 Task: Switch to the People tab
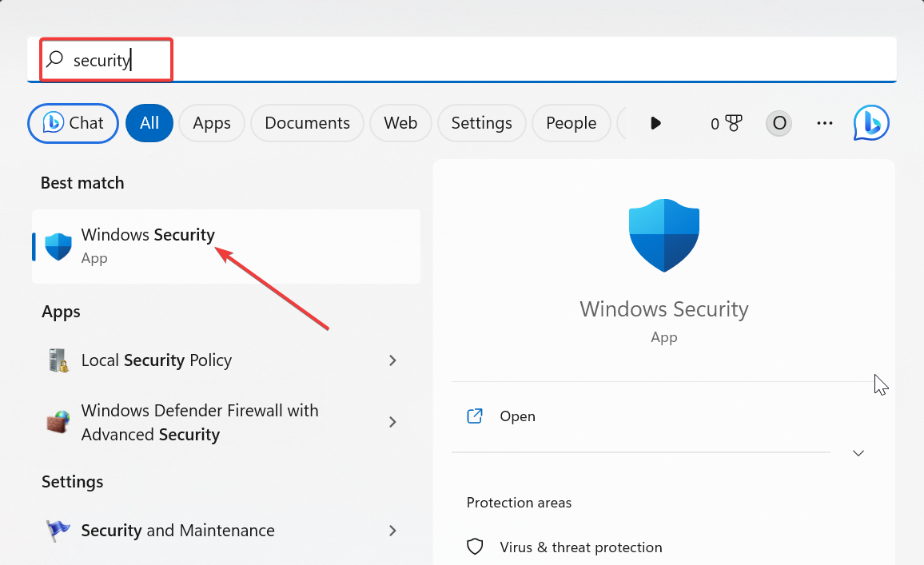(x=571, y=122)
